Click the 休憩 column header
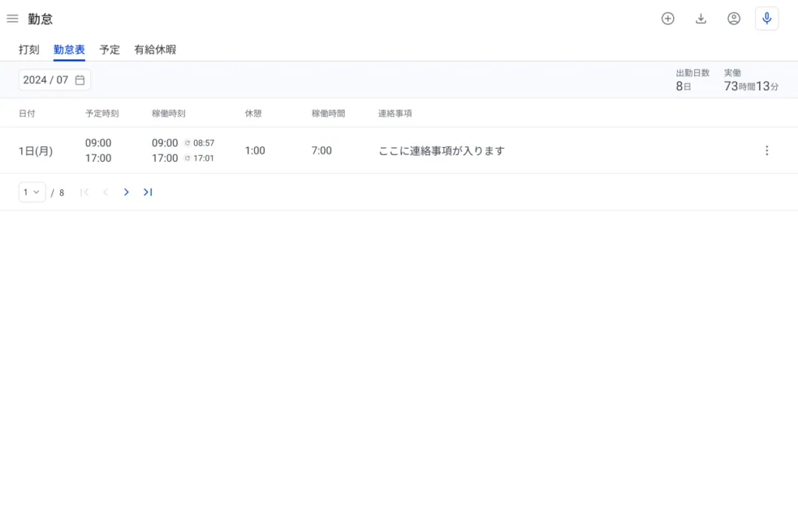798x532 pixels. (x=253, y=114)
